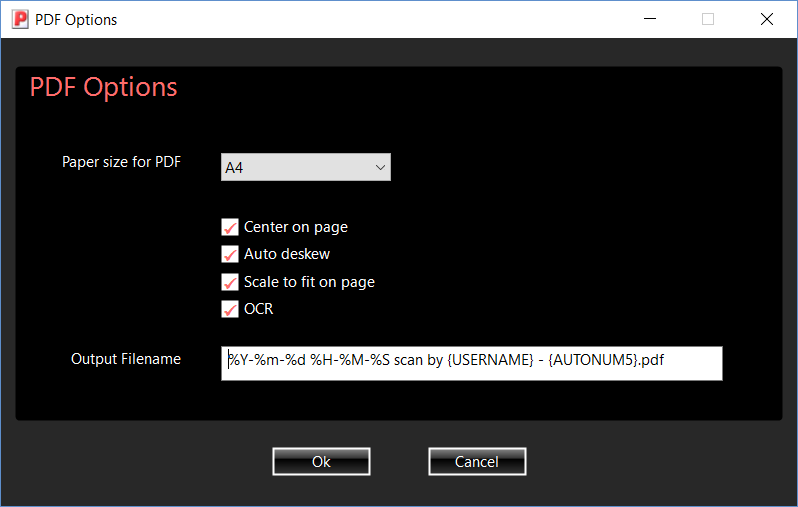Turn off the OCR checkbox
The width and height of the screenshot is (798, 507).
pos(230,309)
